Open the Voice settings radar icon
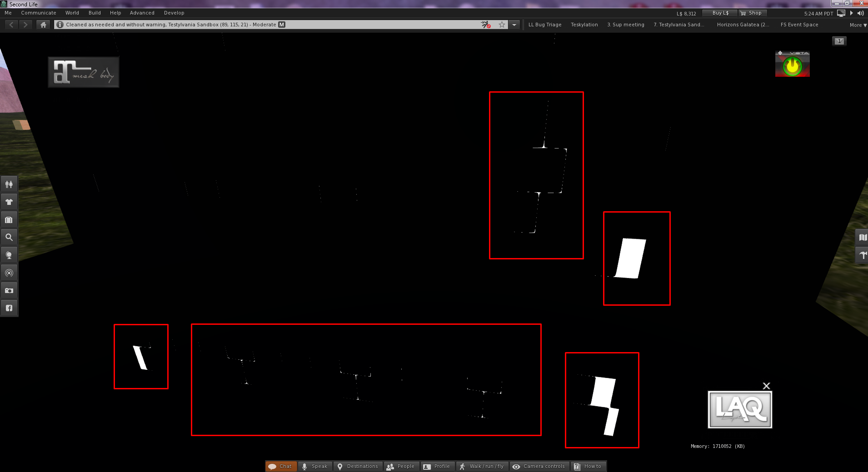This screenshot has width=868, height=472. point(9,273)
